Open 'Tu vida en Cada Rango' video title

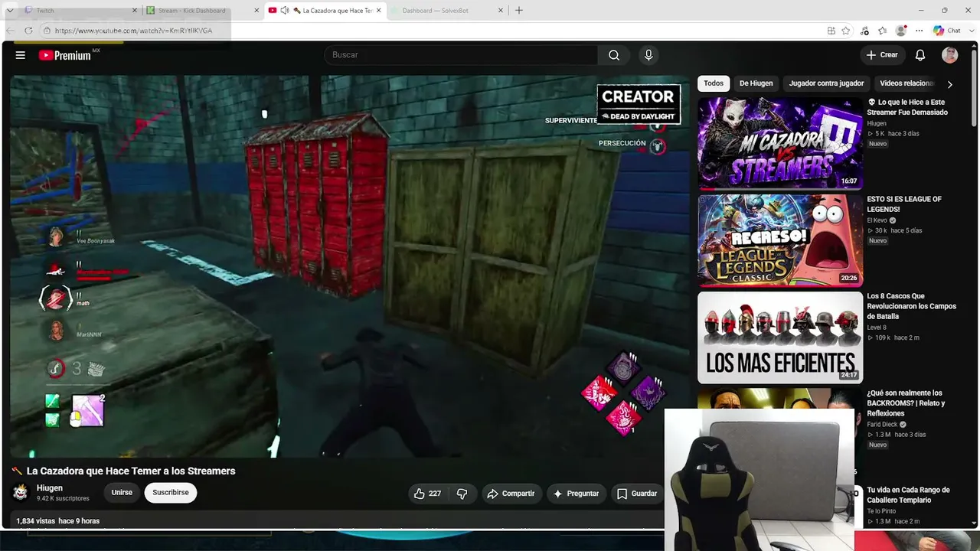[x=909, y=495]
